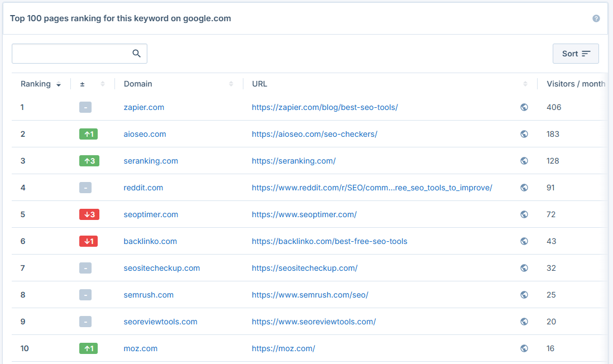Screen dimensions: 613x364
Task: Click the globe icon in semrush.com row
Action: [524, 295]
